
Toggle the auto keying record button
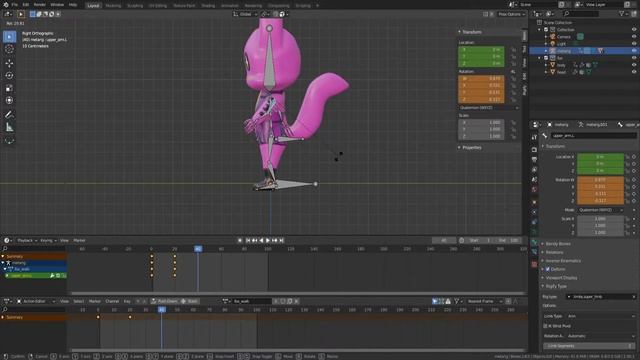240,240
